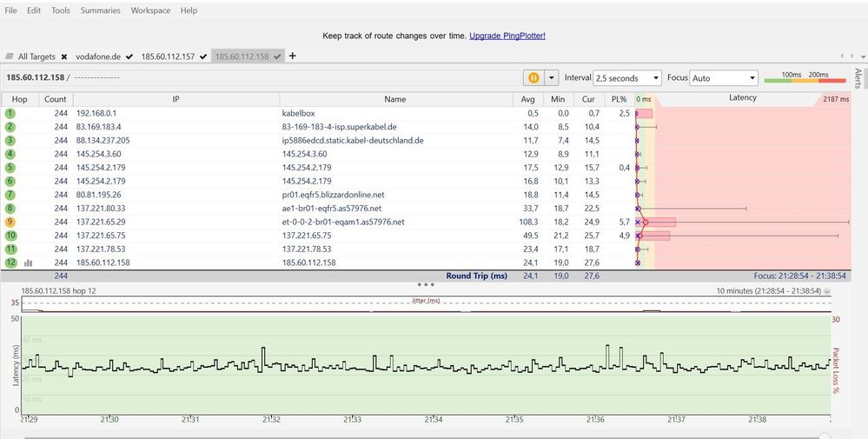Expand the 10 minutes timeline range selector
The height and width of the screenshot is (439, 868).
826,291
